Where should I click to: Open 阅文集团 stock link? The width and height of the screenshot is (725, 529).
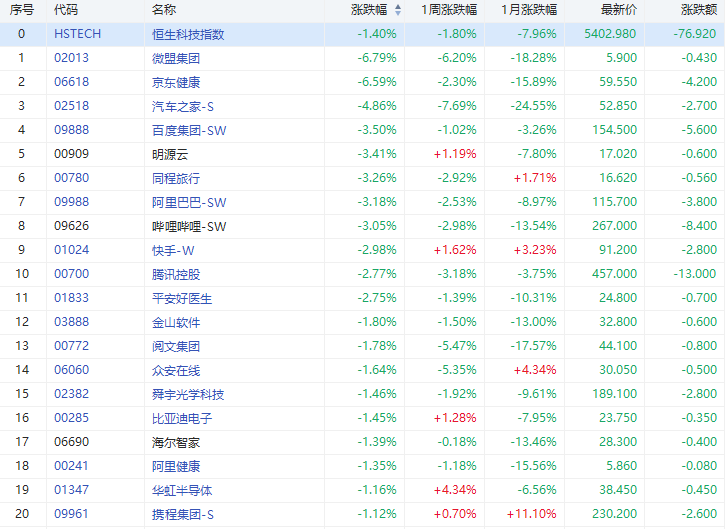176,347
